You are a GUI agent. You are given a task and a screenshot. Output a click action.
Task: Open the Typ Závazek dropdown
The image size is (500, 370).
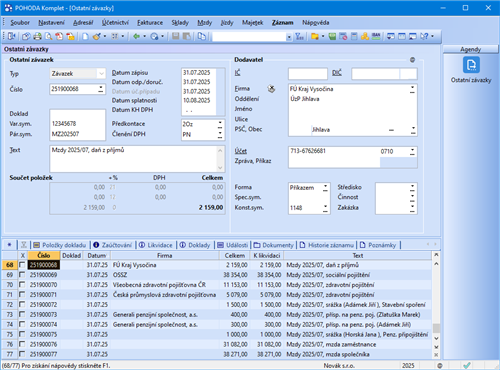coord(101,73)
